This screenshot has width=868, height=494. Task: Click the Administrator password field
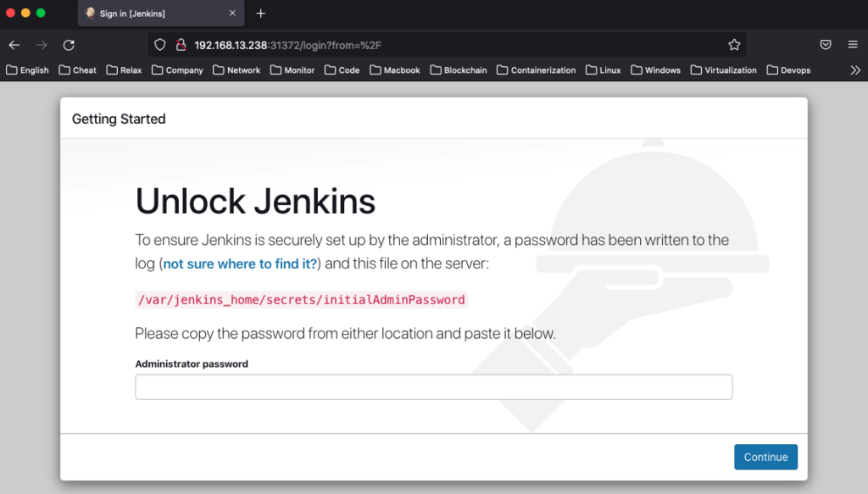tap(433, 386)
